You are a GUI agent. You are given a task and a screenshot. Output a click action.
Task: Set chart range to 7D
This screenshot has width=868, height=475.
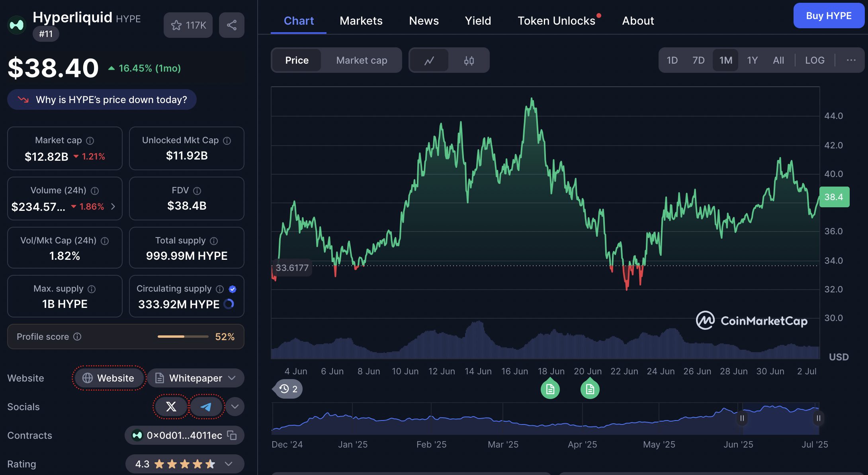click(698, 60)
